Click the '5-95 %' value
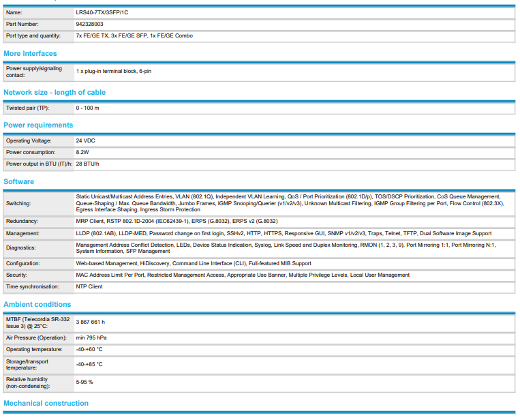 tap(85, 382)
